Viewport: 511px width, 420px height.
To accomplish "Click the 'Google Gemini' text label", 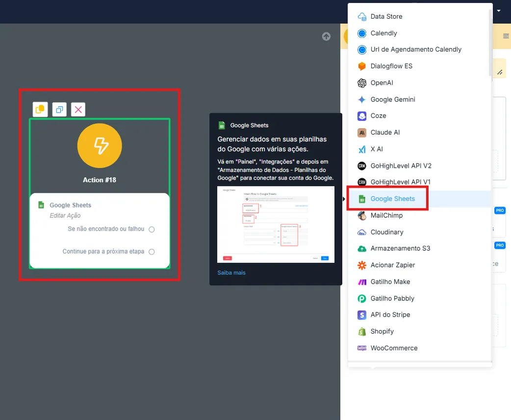I will 393,100.
